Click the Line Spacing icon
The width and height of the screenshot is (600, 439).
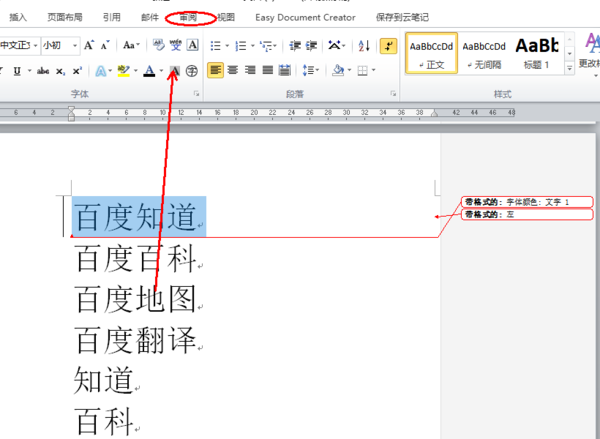308,70
